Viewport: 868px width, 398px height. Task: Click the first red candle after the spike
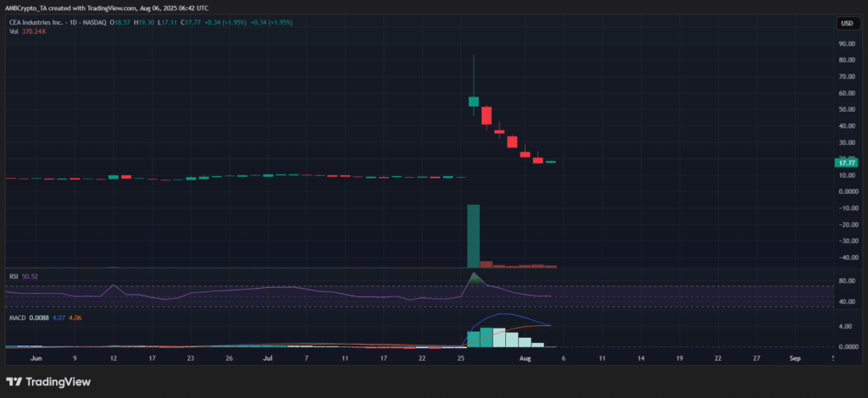[x=487, y=116]
